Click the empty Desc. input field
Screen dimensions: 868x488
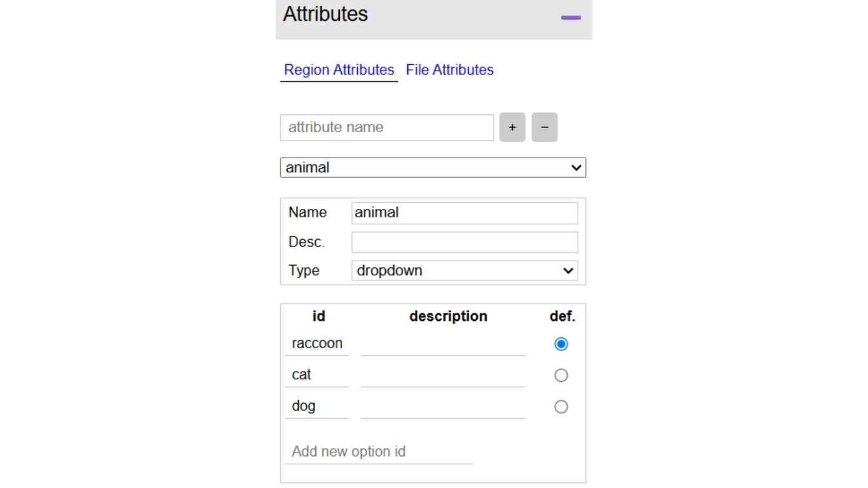(465, 242)
